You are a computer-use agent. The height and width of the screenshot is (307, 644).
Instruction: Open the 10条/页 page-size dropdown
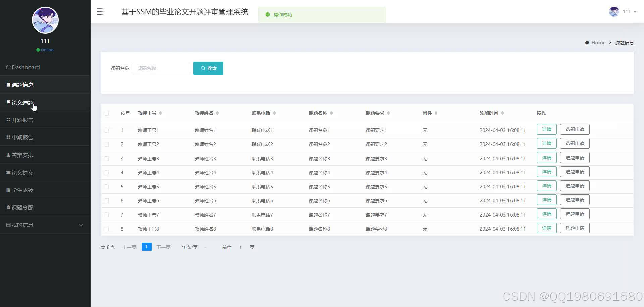pos(194,247)
